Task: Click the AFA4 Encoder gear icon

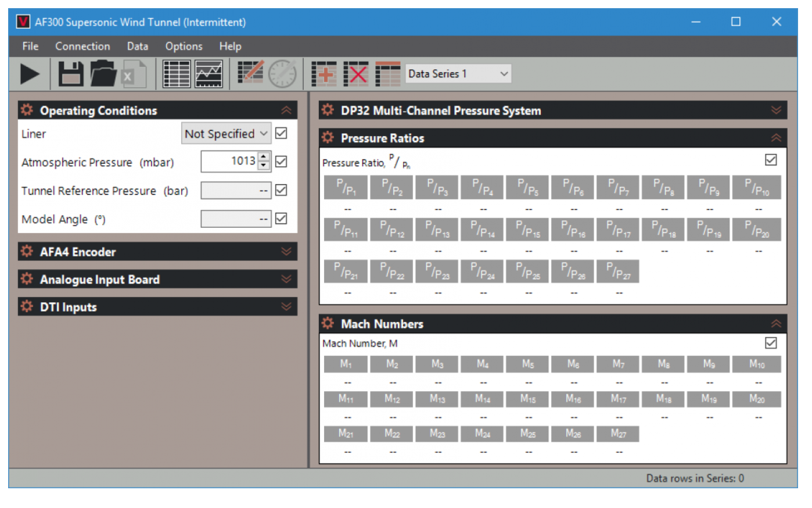Action: (x=27, y=251)
